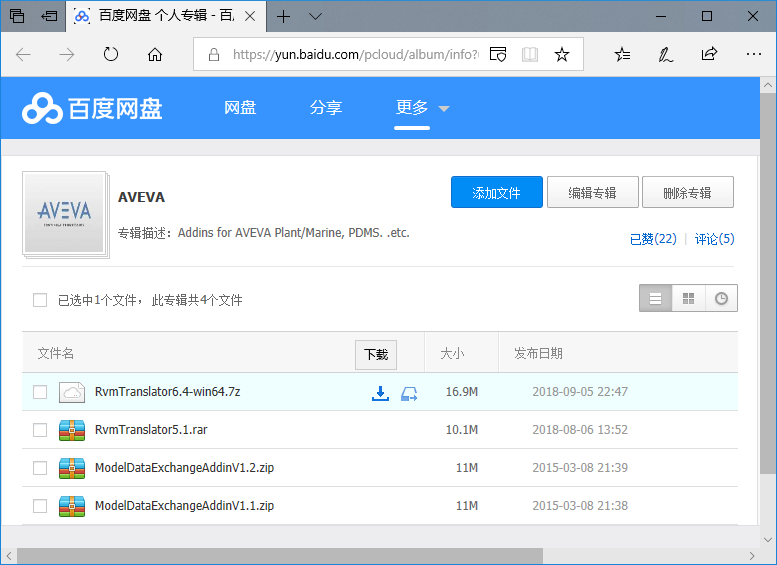Open the browser settings and more menu
Viewport: 777px width, 565px height.
753,54
